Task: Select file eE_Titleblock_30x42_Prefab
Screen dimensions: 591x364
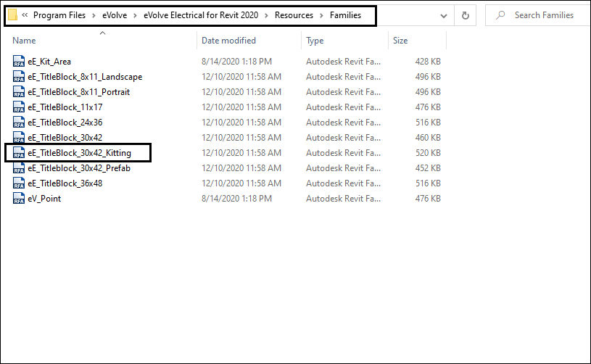Action: [79, 167]
